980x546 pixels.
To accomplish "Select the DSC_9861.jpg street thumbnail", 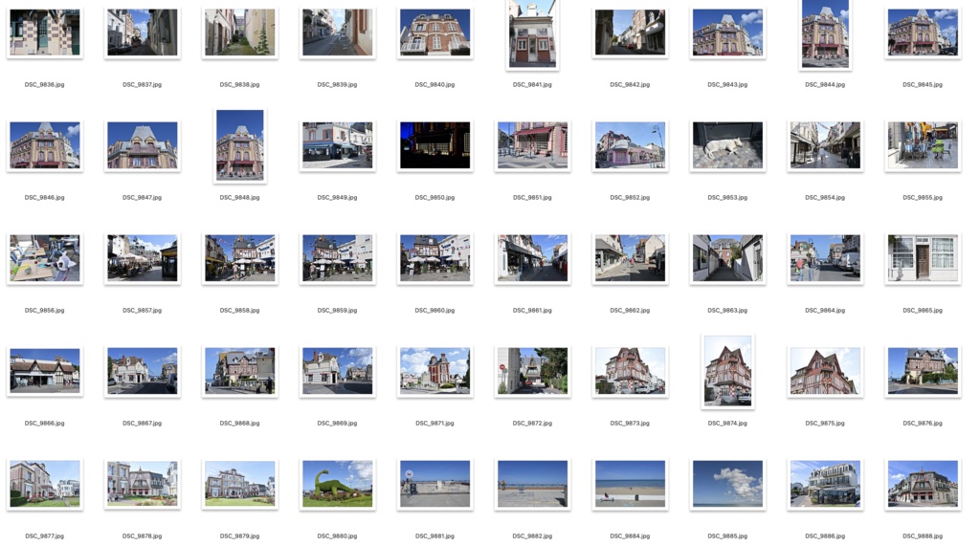I will 532,258.
